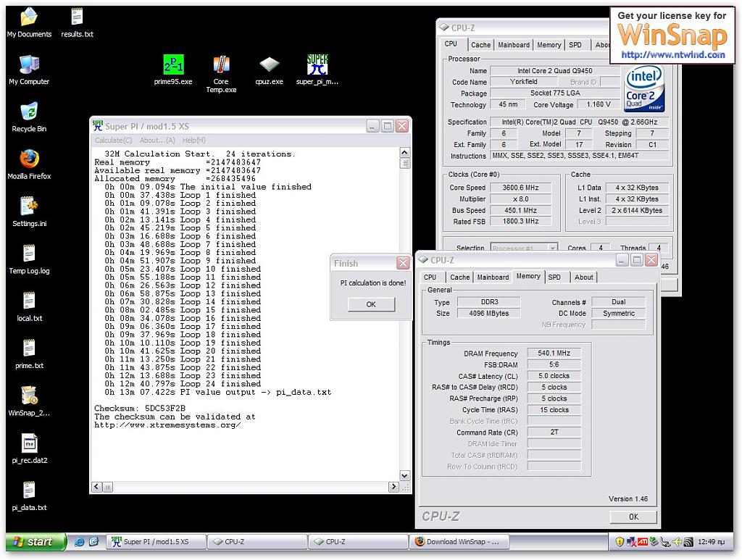Image resolution: width=742 pixels, height=560 pixels.
Task: Select Mainboard tab in front CPU-Z window
Action: [493, 277]
